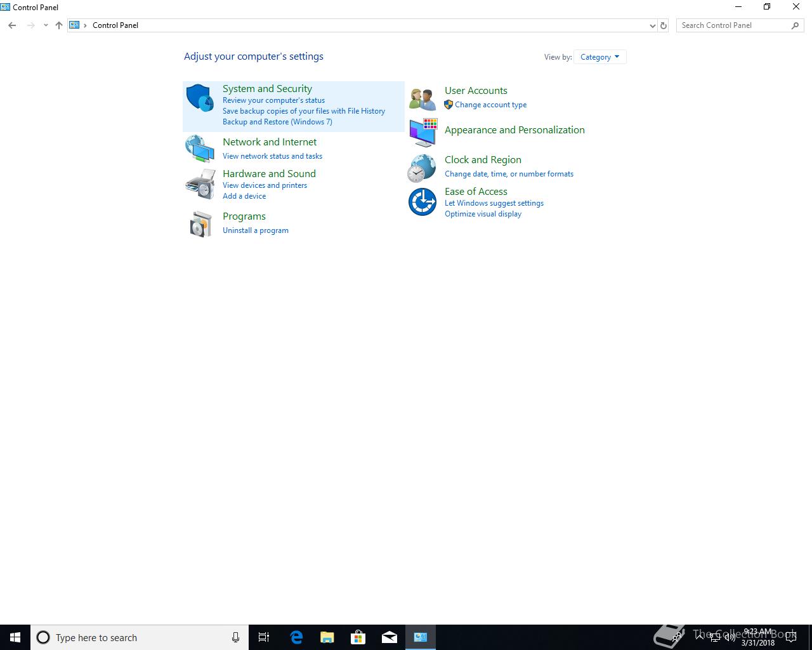Viewport: 812px width, 650px height.
Task: Open Appearance and Personalization category
Action: (x=514, y=130)
